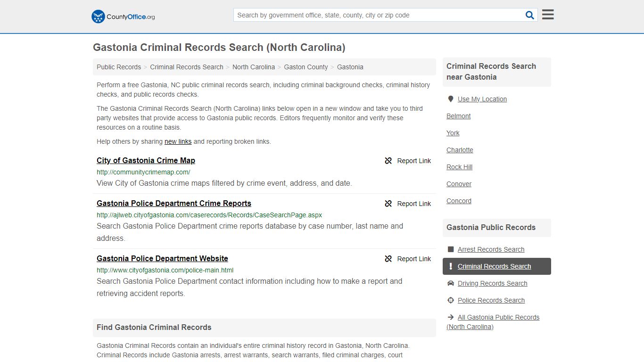Open All Gastonia Public Records (North Carolina)
Viewport: 644px width, 362px height.
493,322
